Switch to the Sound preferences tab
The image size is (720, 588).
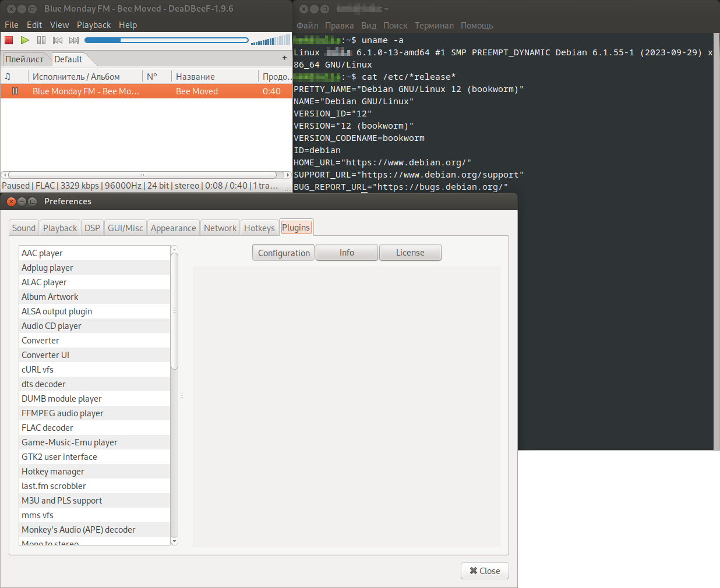click(x=24, y=228)
